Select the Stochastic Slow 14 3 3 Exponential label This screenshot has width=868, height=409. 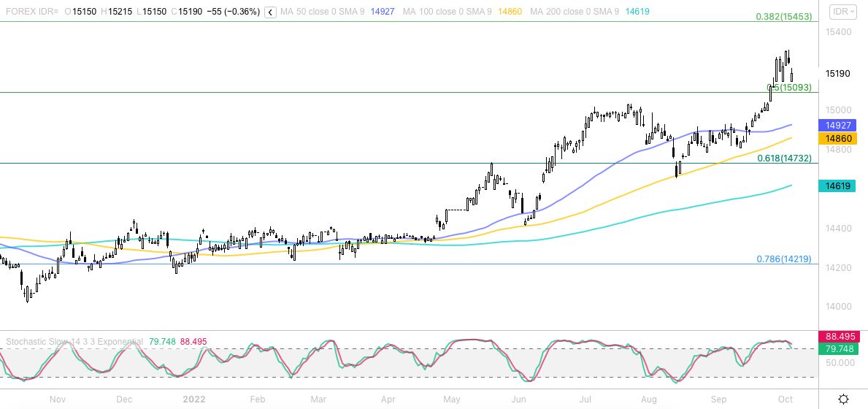[x=74, y=342]
